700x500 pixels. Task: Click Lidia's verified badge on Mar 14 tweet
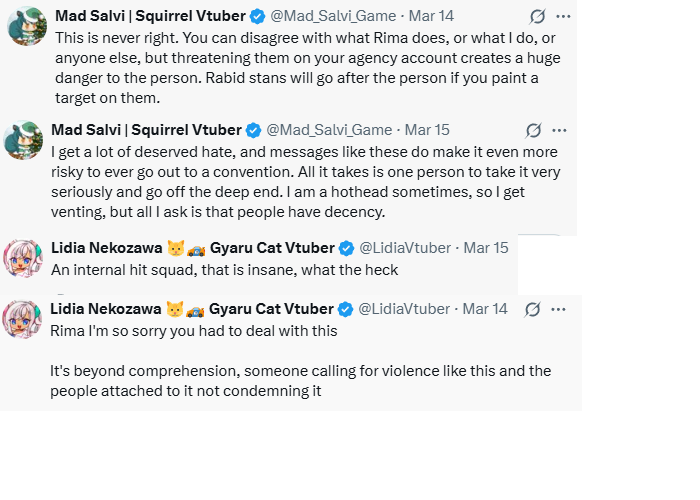tap(345, 309)
